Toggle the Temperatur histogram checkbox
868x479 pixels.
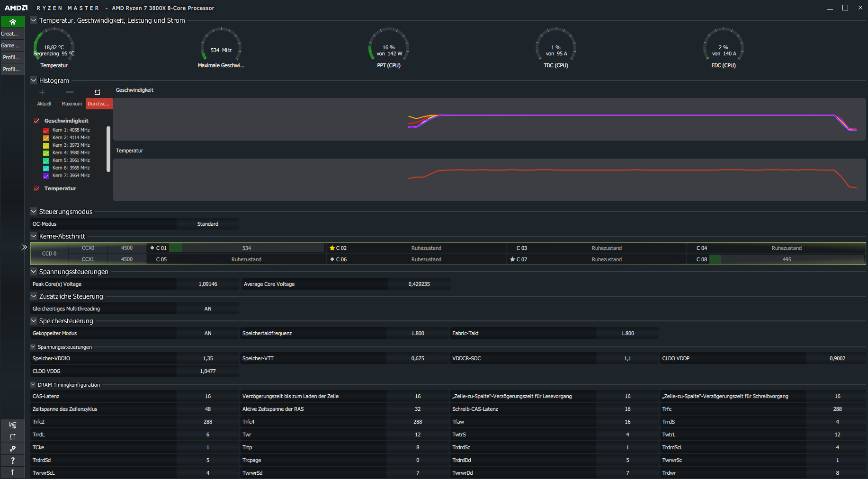click(x=36, y=188)
